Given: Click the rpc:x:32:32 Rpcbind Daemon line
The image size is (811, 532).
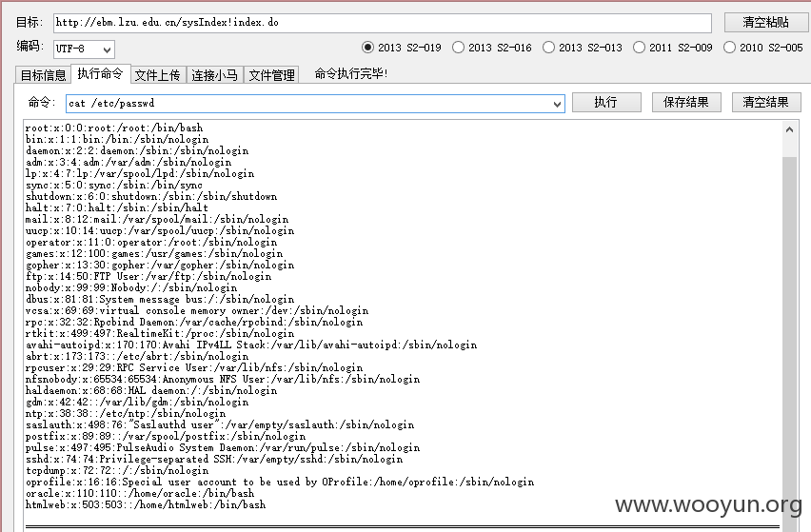Looking at the screenshot, I should 194,322.
